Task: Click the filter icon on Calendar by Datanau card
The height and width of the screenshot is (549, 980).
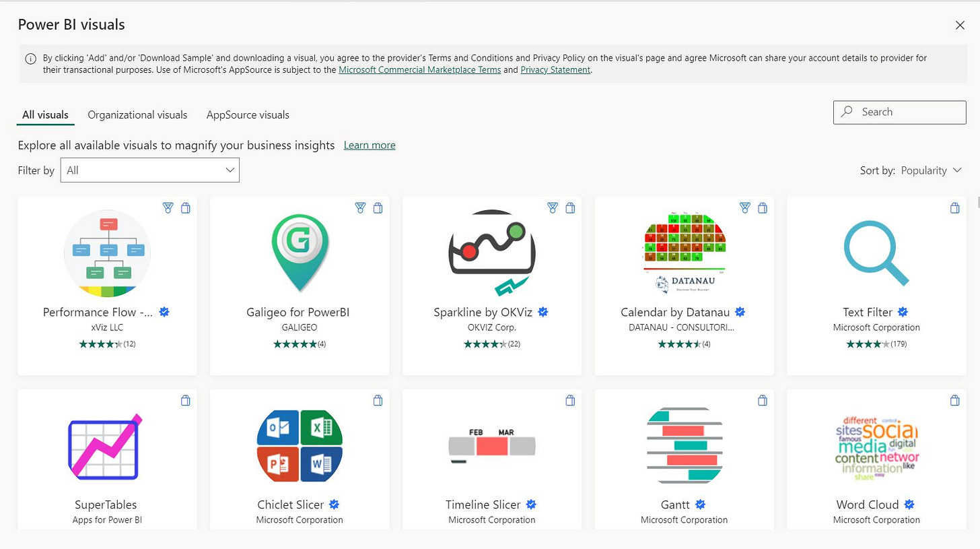Action: click(x=745, y=208)
